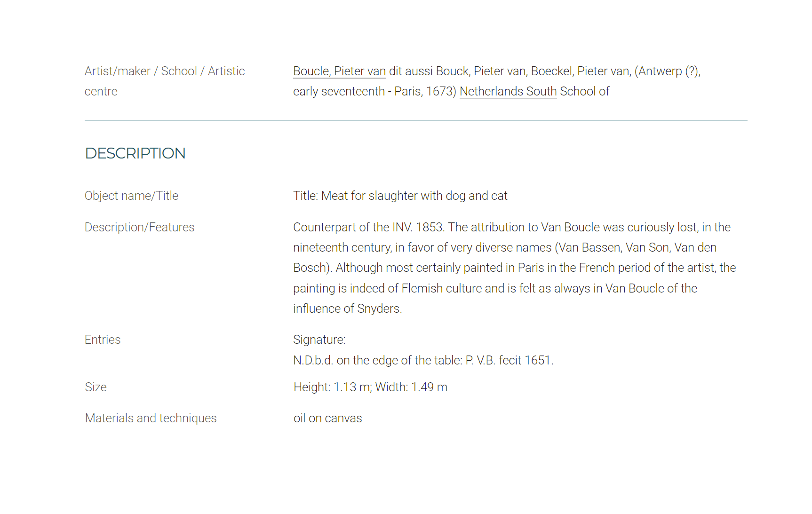Screen dimensions: 812x514
Task: Click the Height 1.13 m dimensions text
Action: coord(370,387)
